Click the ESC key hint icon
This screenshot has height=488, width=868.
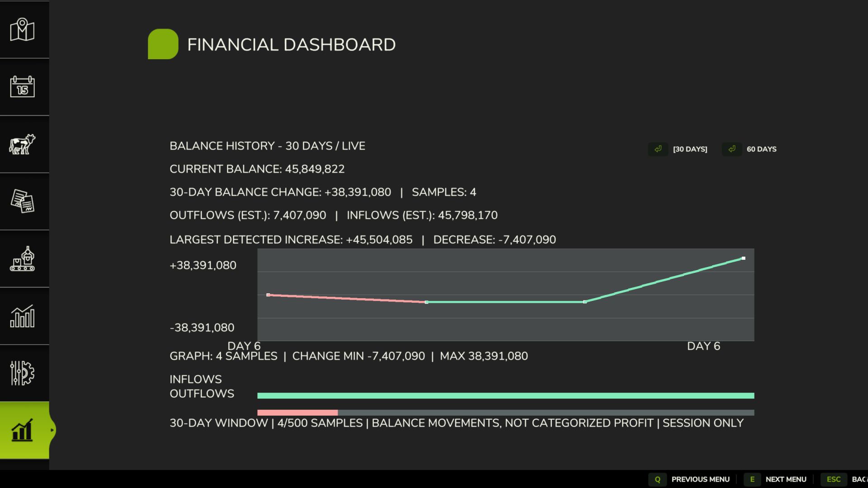coord(834,479)
